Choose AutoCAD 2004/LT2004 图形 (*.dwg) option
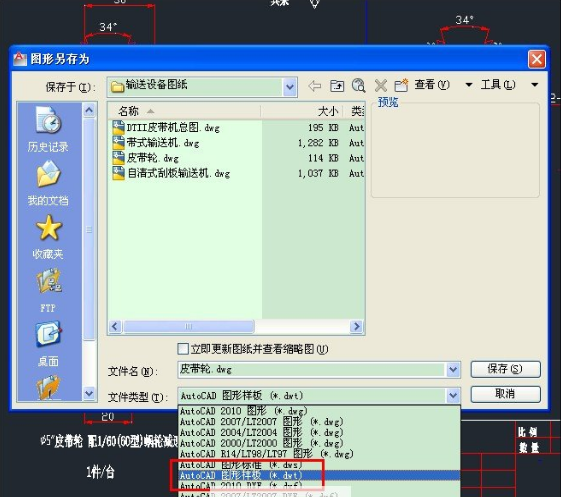 [319, 432]
